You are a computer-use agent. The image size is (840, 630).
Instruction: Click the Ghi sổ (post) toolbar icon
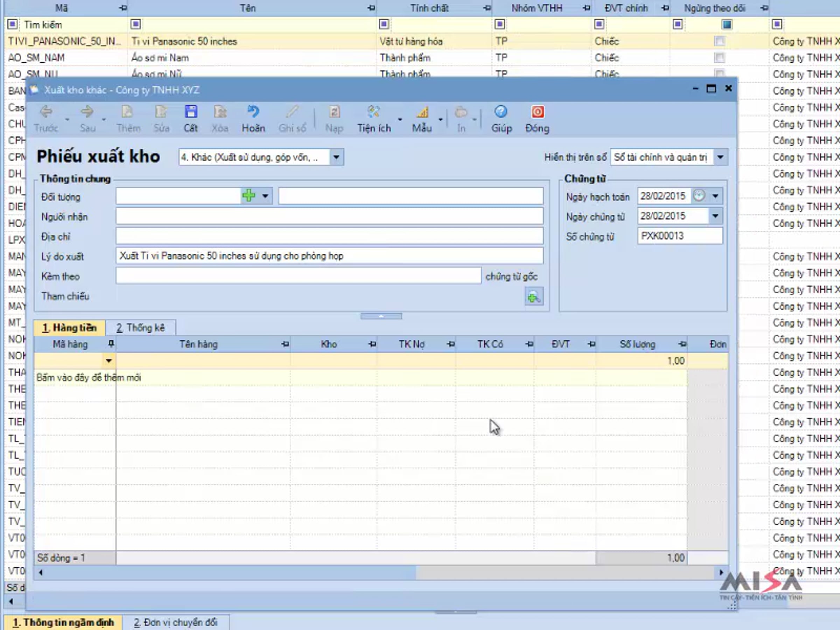[x=292, y=112]
